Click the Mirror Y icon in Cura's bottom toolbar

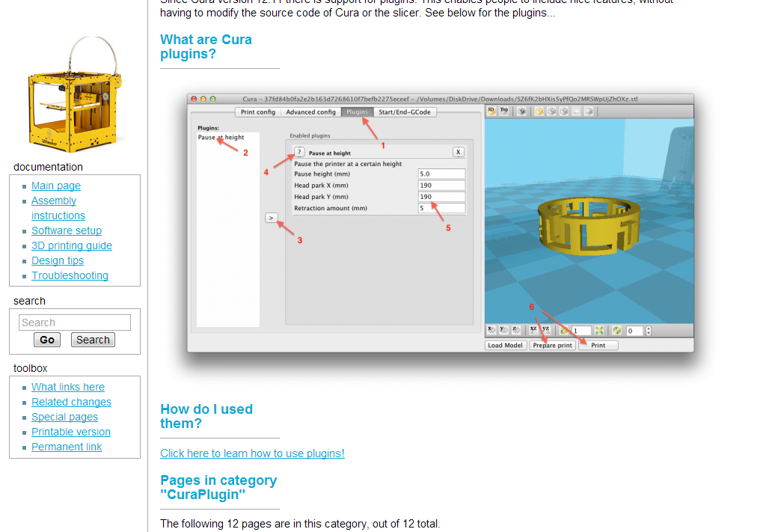point(503,330)
